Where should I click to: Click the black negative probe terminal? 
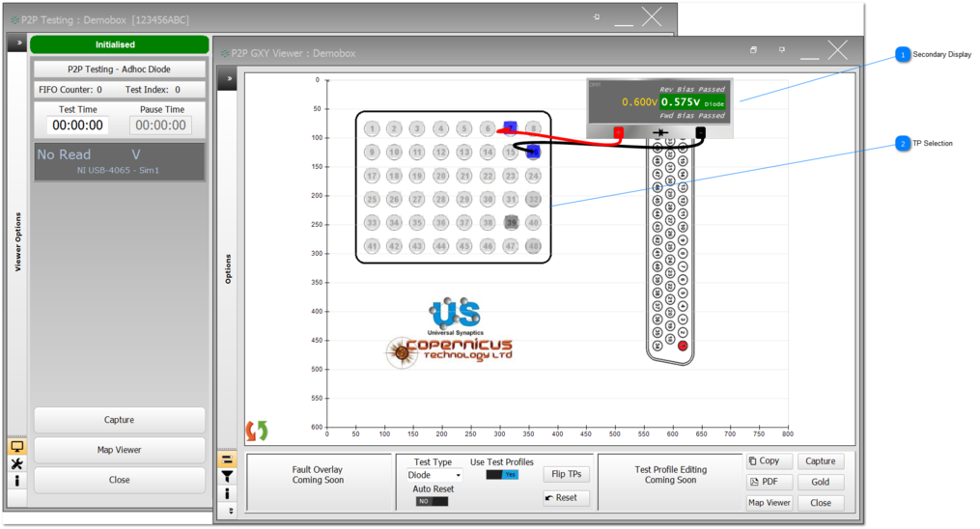(x=701, y=132)
